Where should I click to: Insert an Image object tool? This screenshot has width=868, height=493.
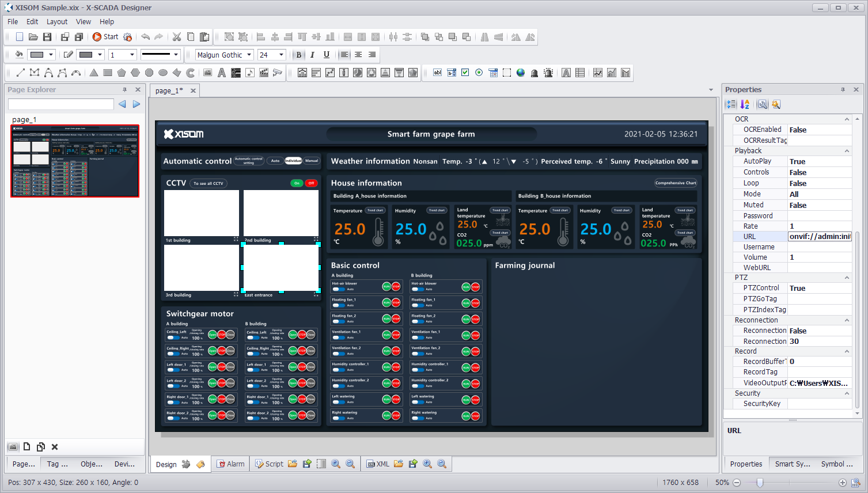[208, 73]
